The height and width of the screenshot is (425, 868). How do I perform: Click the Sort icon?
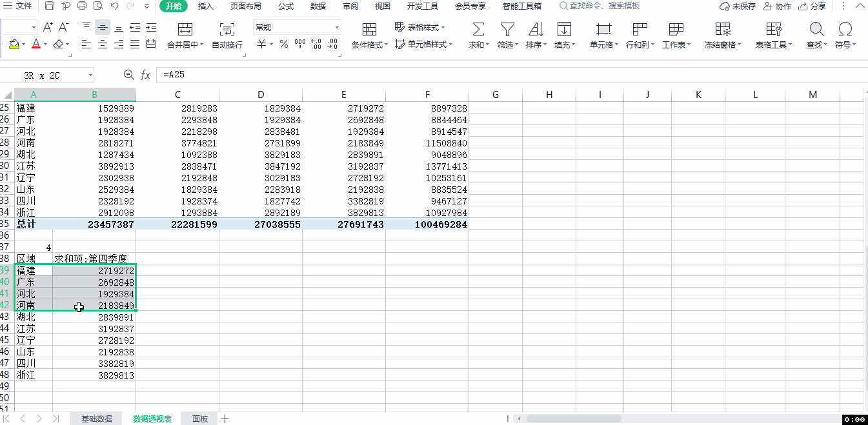click(x=536, y=29)
